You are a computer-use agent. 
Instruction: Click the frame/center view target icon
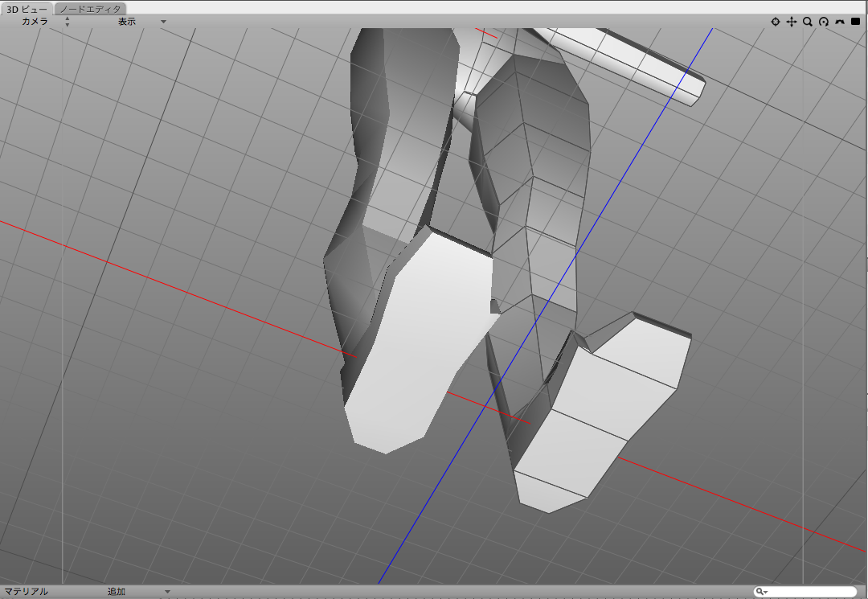pyautogui.click(x=775, y=22)
